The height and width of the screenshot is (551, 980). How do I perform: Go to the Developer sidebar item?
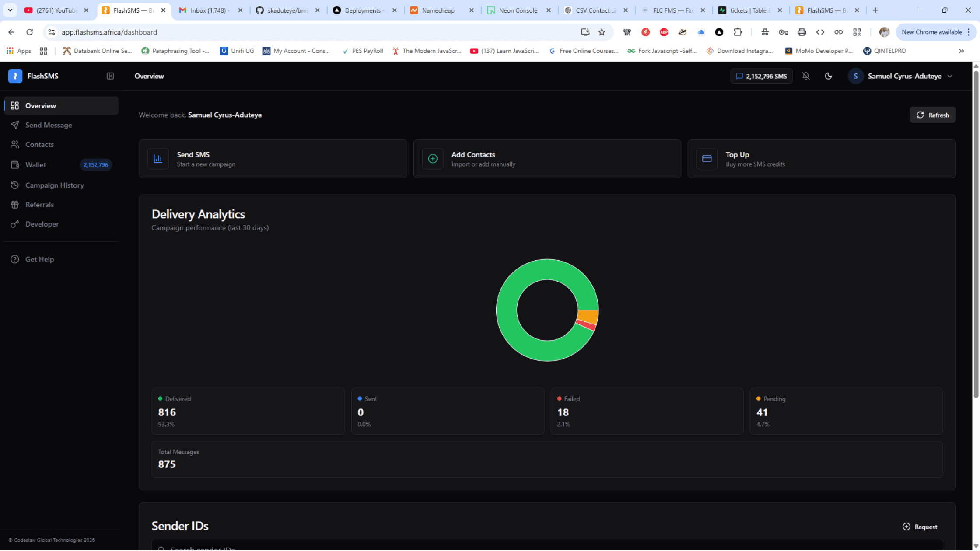42,224
